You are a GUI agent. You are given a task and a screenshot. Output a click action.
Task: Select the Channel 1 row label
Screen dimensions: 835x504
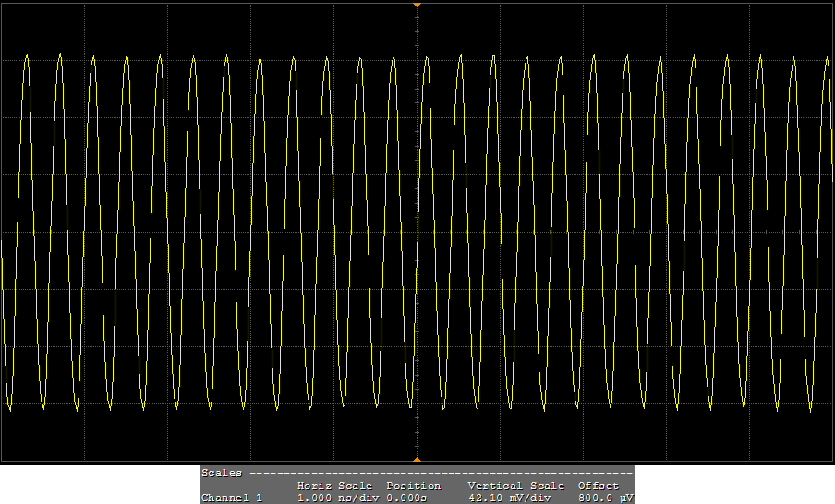tap(232, 498)
